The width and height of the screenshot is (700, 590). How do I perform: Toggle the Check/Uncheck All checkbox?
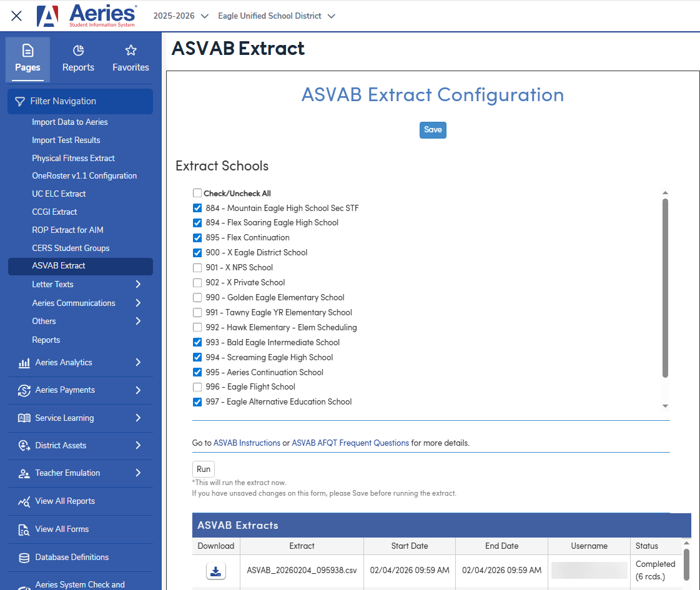(197, 193)
